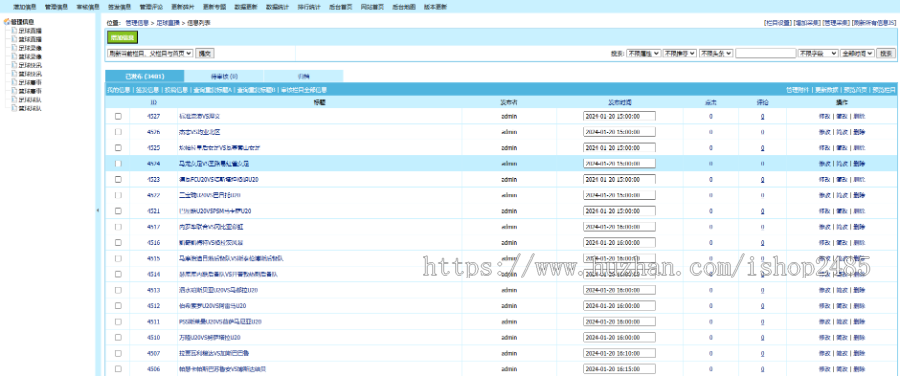Tick the checkbox for row ID 4523
The height and width of the screenshot is (376, 900).
[x=118, y=179]
